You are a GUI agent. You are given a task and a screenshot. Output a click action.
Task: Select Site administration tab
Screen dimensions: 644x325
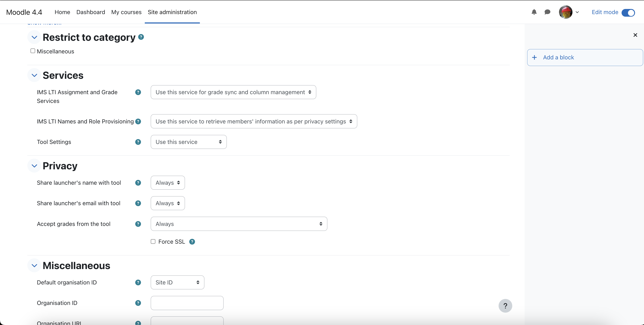[x=172, y=12]
